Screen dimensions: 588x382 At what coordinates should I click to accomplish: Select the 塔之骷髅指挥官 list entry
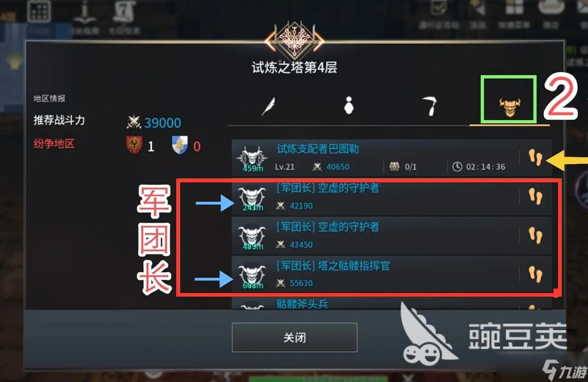(391, 274)
